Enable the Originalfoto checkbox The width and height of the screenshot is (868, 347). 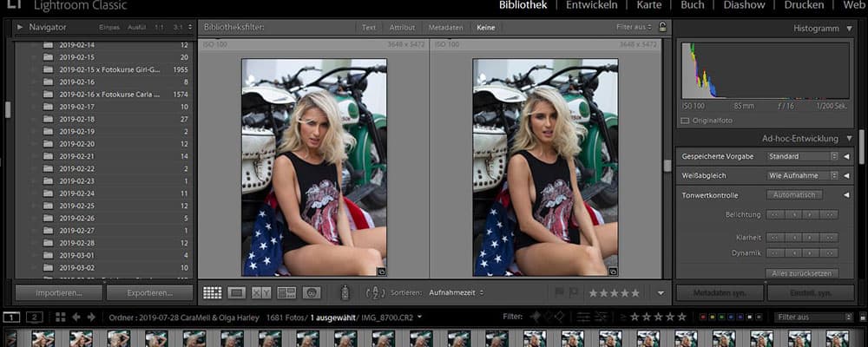(685, 120)
